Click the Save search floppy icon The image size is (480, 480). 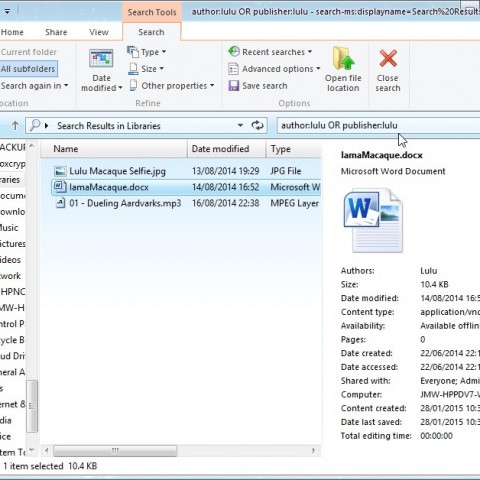tap(233, 86)
